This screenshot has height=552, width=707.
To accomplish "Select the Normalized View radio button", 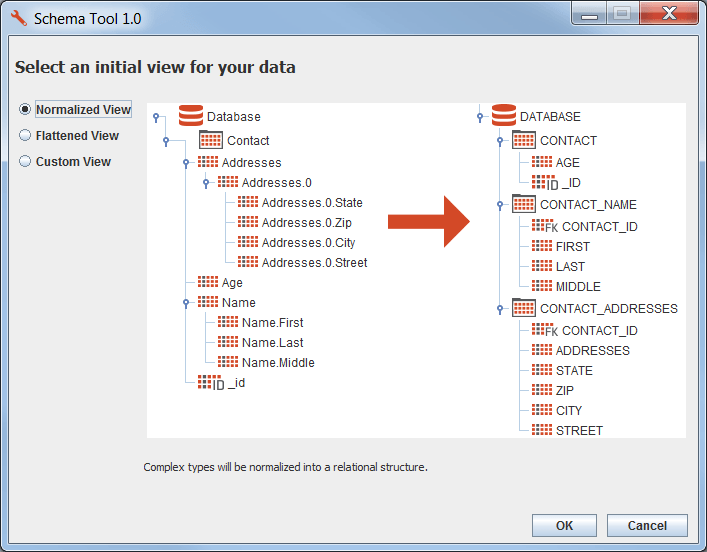I will click(x=25, y=110).
